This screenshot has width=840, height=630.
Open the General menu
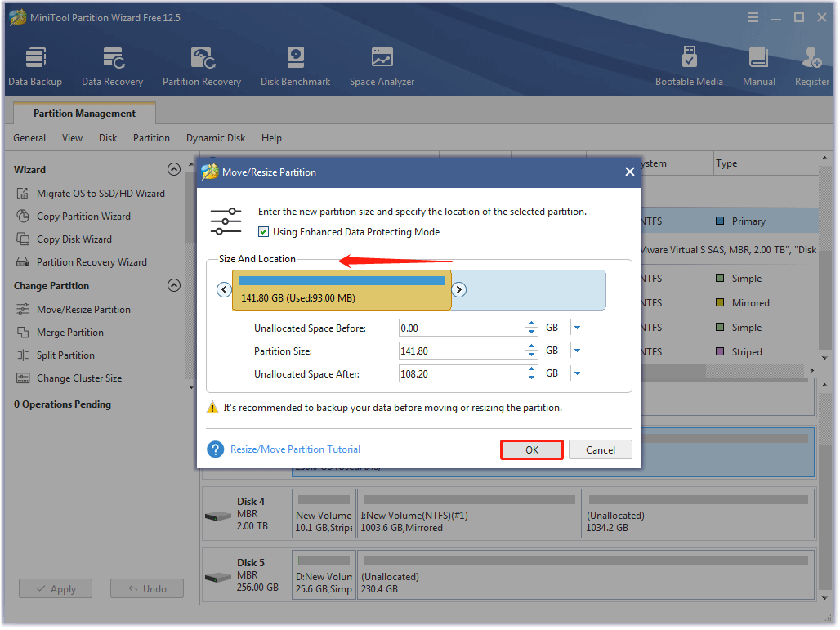pos(29,137)
